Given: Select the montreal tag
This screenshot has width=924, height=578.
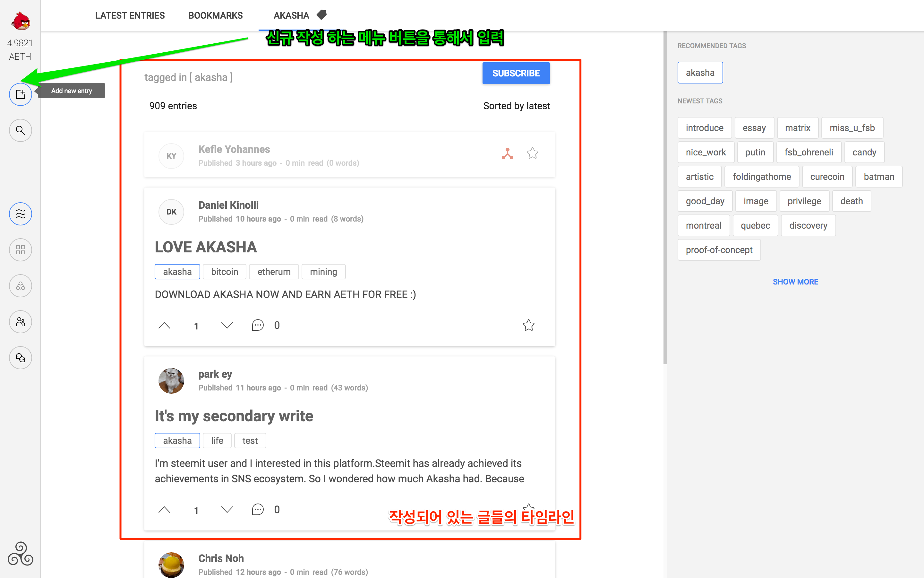Looking at the screenshot, I should [703, 225].
